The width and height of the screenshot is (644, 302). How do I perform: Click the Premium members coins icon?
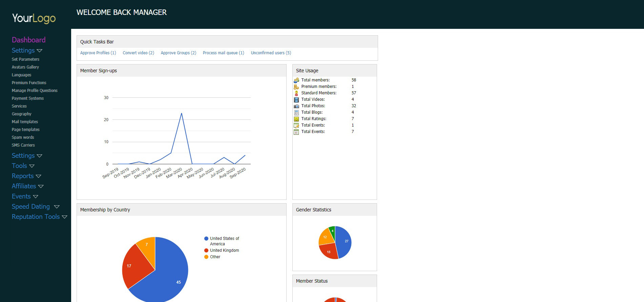pyautogui.click(x=296, y=87)
